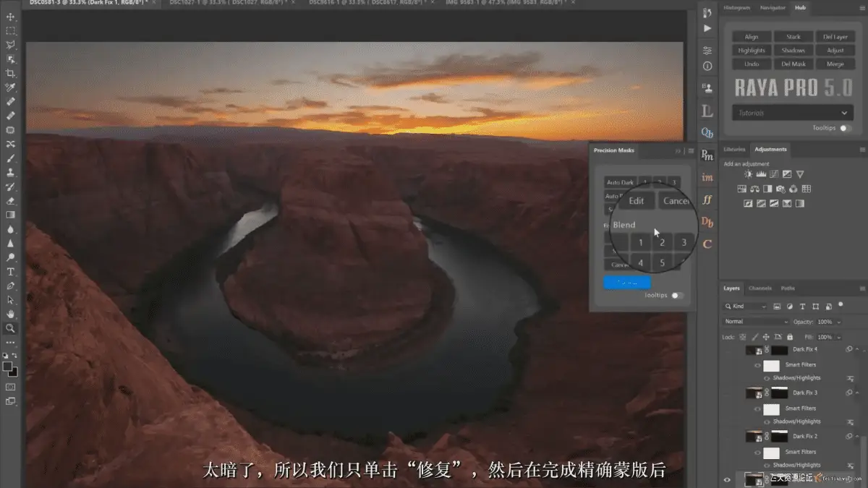
Task: Add a Color Balance adjustment
Action: point(754,189)
